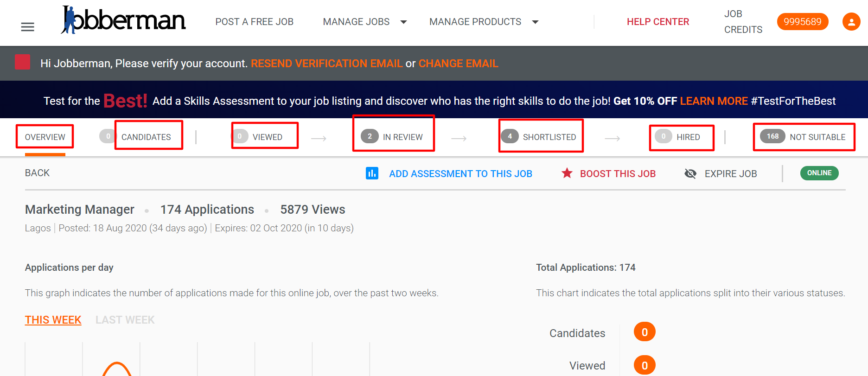
Task: Click Add Assessment to This Job
Action: (460, 174)
